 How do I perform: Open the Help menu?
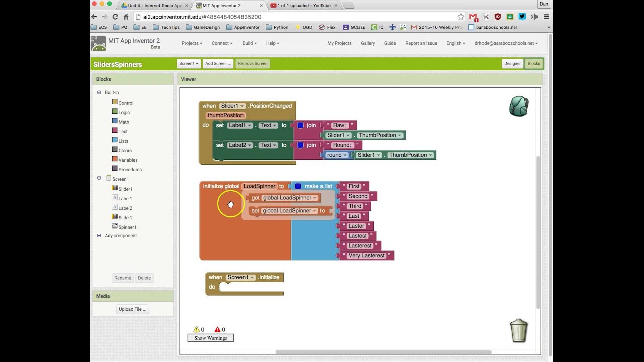coord(273,43)
